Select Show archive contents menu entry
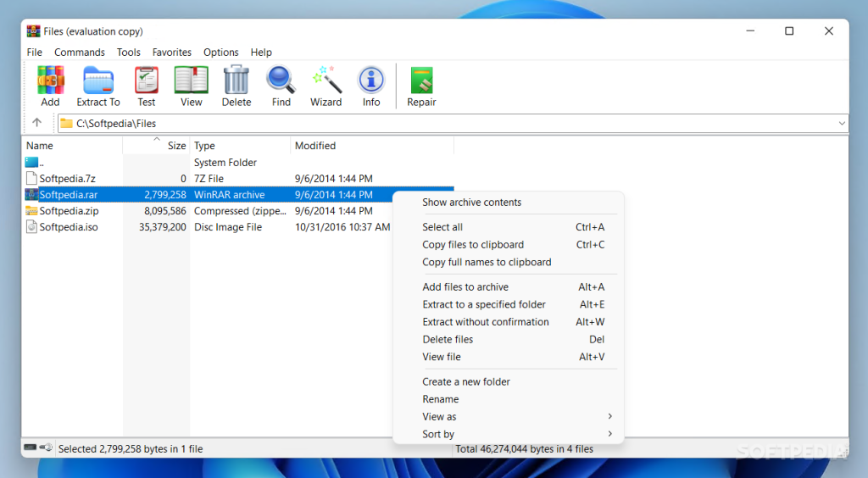This screenshot has width=868, height=478. 472,203
